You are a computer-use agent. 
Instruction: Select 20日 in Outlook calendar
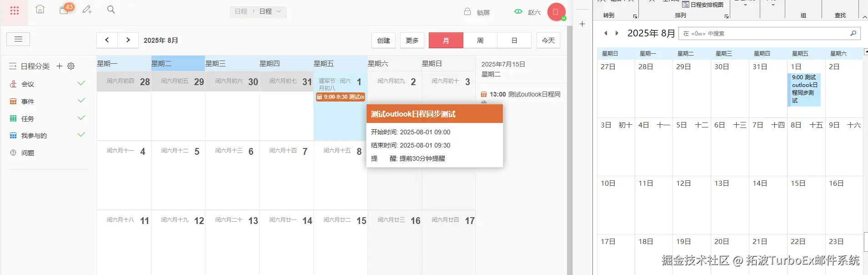point(722,242)
